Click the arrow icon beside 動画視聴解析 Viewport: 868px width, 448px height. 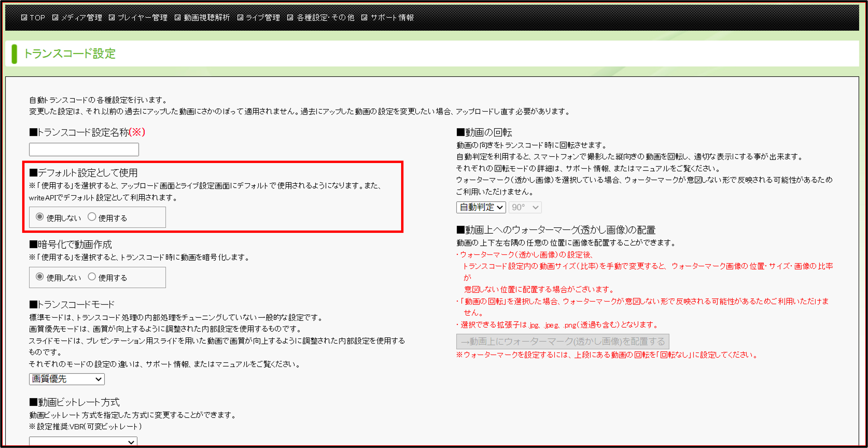[x=177, y=17]
